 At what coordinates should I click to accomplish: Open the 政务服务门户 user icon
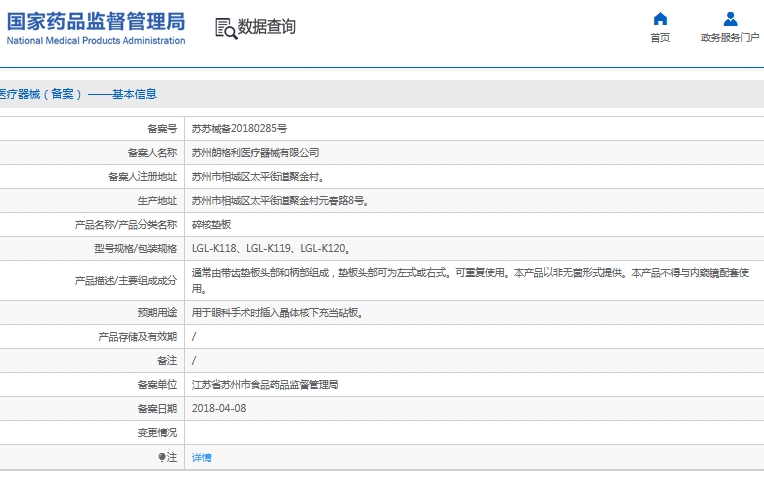click(730, 19)
